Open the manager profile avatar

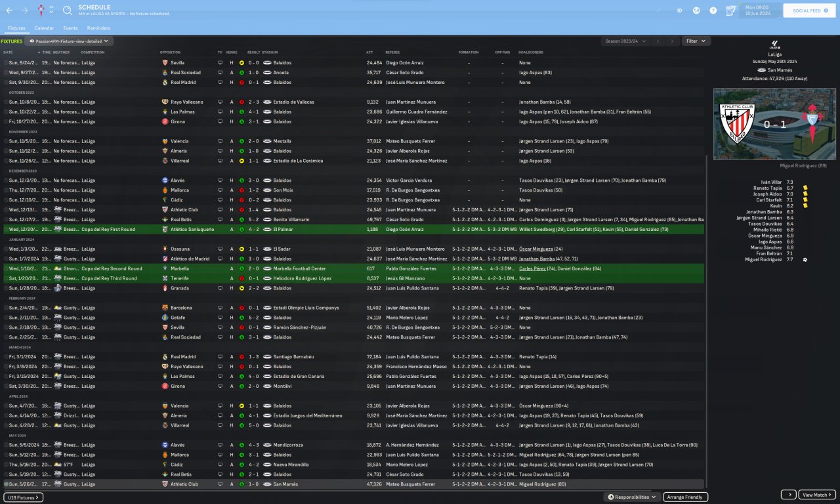pyautogui.click(x=730, y=10)
